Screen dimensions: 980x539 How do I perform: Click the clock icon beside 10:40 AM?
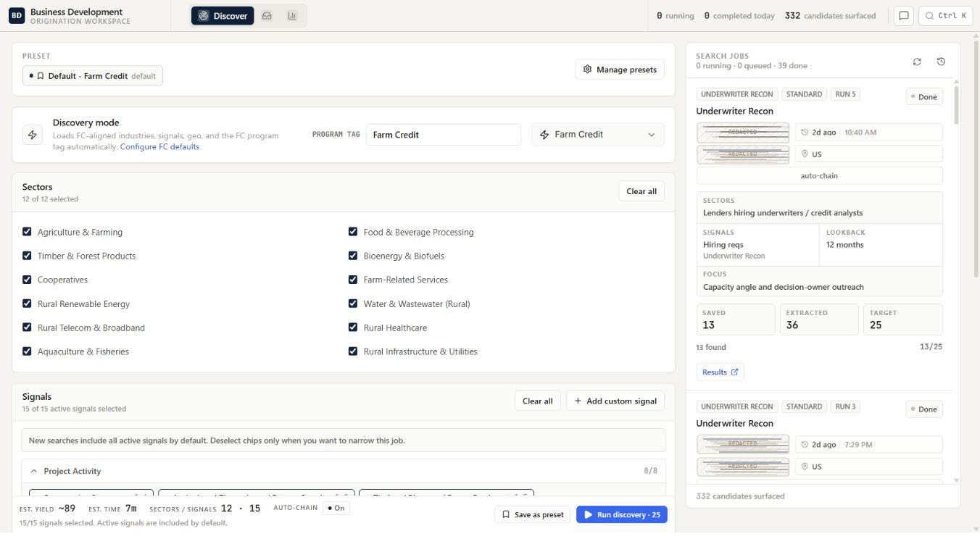(x=805, y=133)
